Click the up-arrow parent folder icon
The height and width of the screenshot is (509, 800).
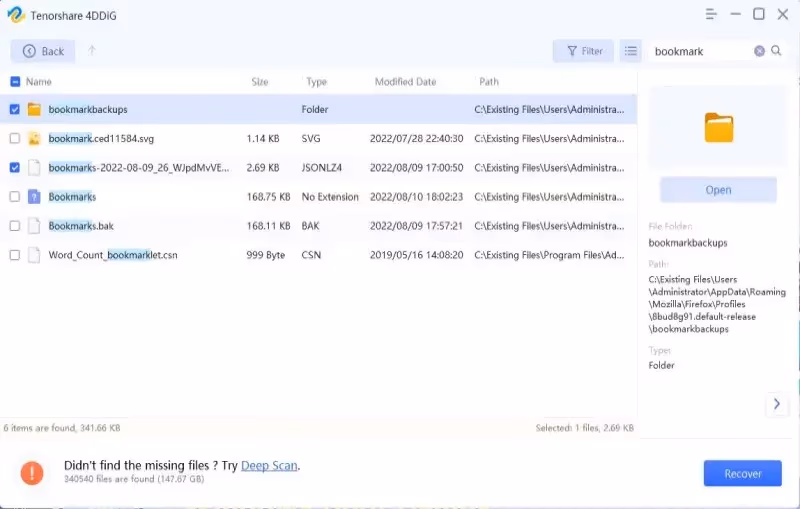pyautogui.click(x=92, y=50)
